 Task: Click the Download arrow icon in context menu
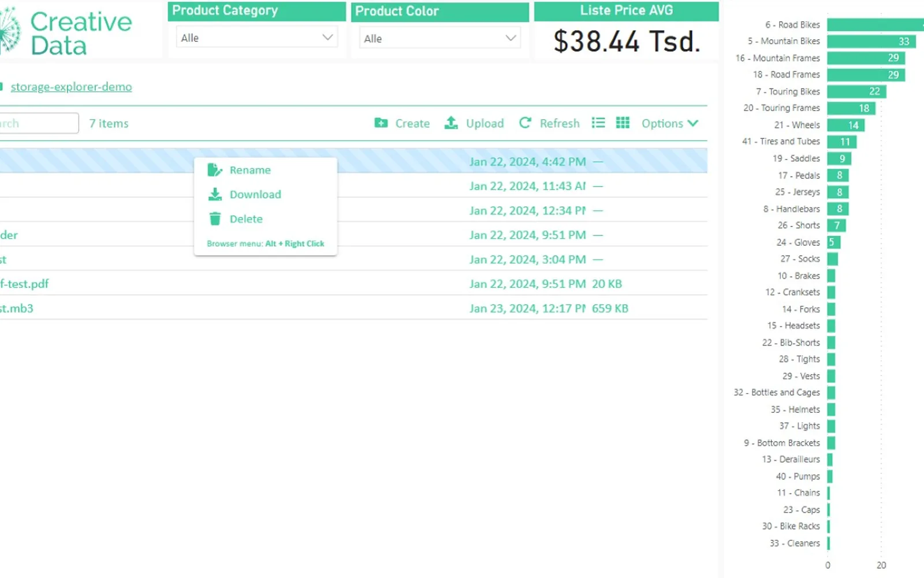(215, 194)
